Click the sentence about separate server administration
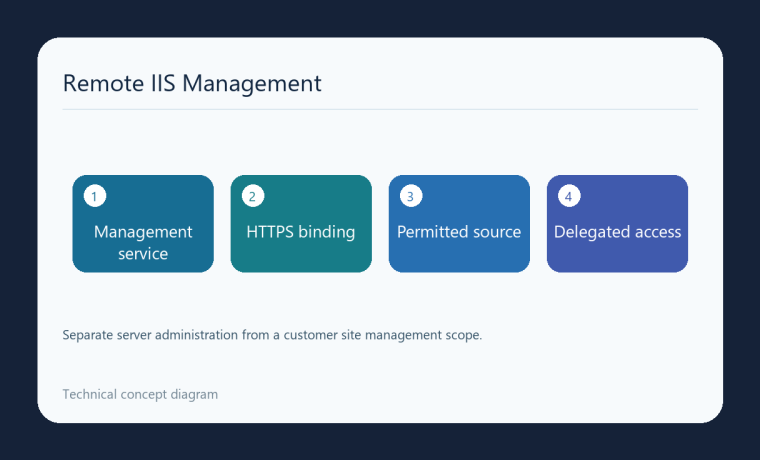The image size is (760, 460). click(272, 335)
